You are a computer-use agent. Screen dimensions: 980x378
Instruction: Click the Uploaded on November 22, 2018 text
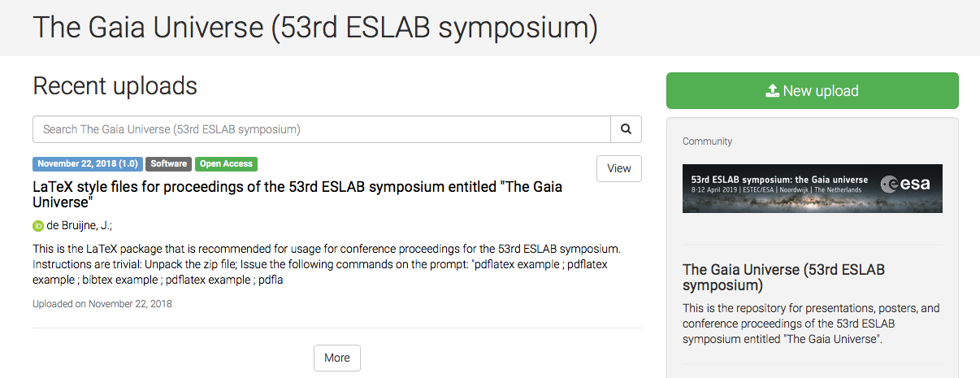[x=102, y=304]
